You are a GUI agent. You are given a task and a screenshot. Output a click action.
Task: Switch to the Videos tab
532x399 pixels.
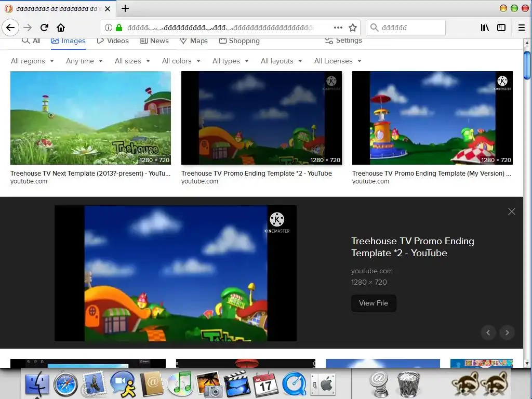pos(113,41)
